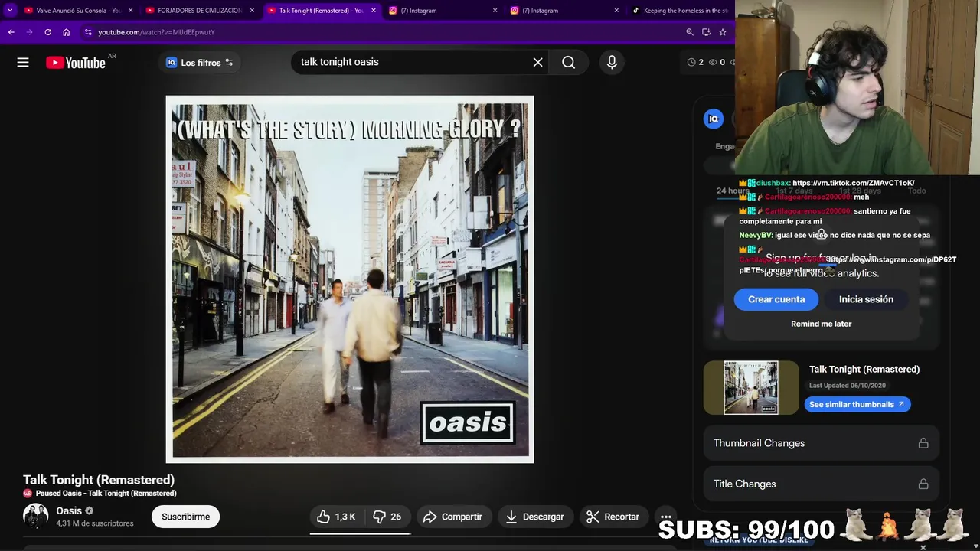Click the video title Talk Tonight (Remastered)
The width and height of the screenshot is (980, 551).
(x=99, y=480)
